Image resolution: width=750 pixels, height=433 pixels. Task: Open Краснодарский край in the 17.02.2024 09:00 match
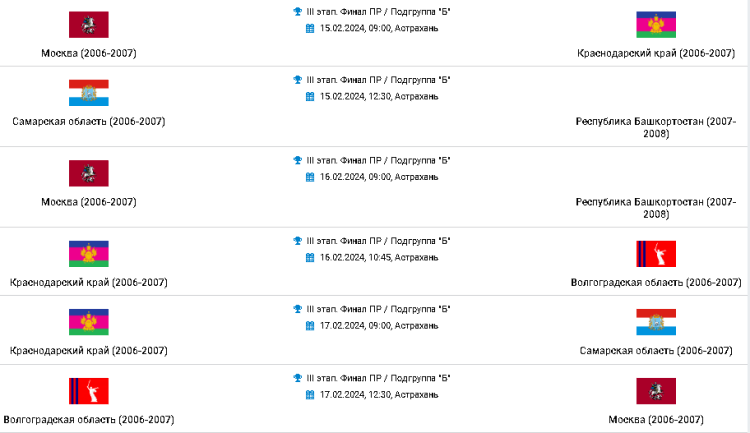tap(88, 351)
